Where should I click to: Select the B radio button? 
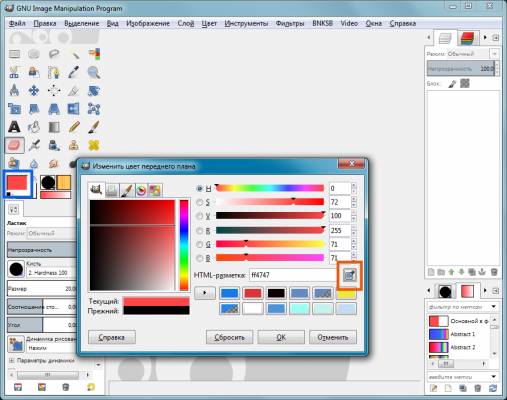(x=200, y=258)
